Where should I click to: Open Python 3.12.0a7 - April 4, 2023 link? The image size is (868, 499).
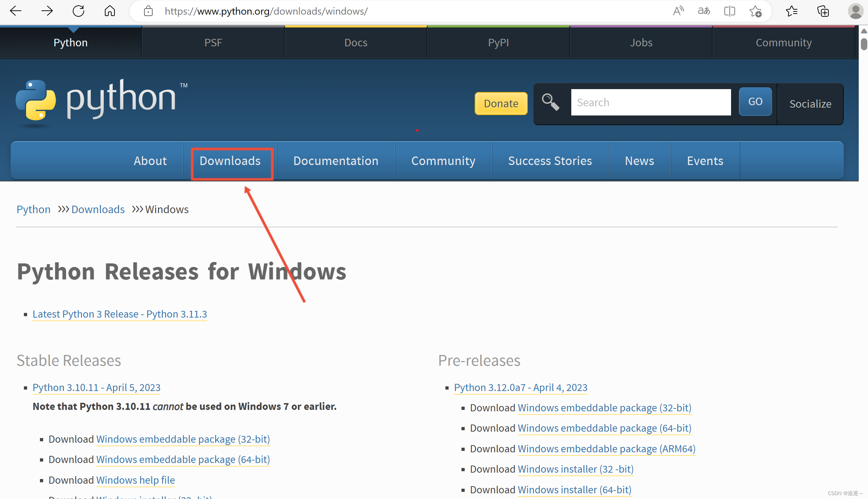click(x=521, y=387)
